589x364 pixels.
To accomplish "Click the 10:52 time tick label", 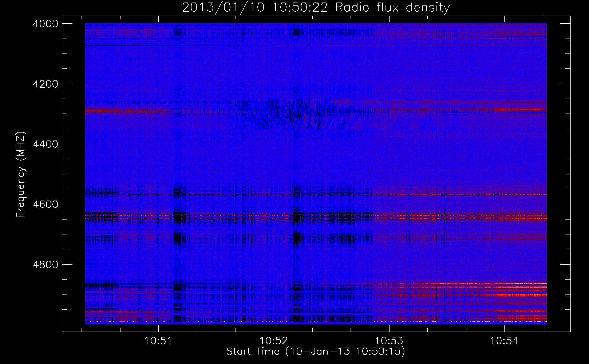I will pos(273,341).
